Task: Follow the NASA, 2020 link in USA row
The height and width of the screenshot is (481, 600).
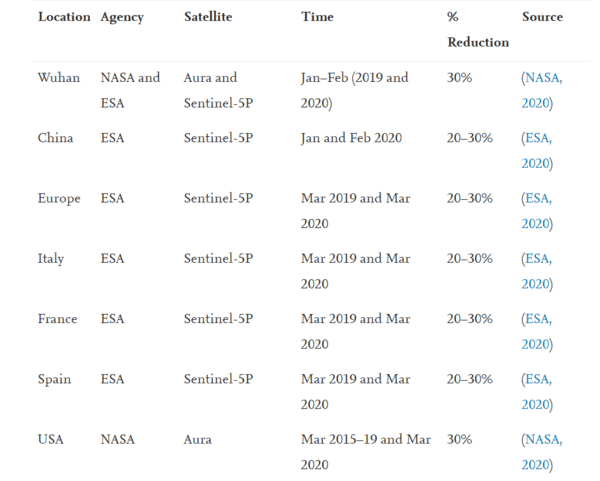Action: 542,452
